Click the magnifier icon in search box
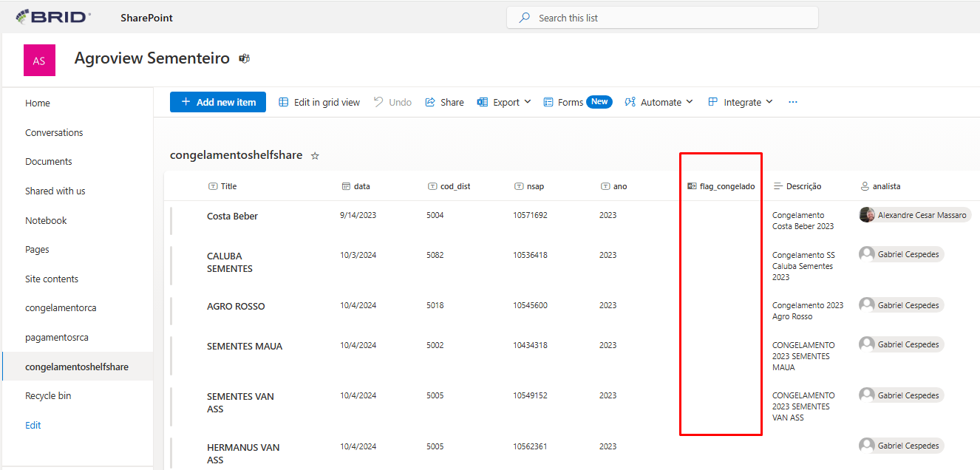The height and width of the screenshot is (470, 980). point(524,18)
